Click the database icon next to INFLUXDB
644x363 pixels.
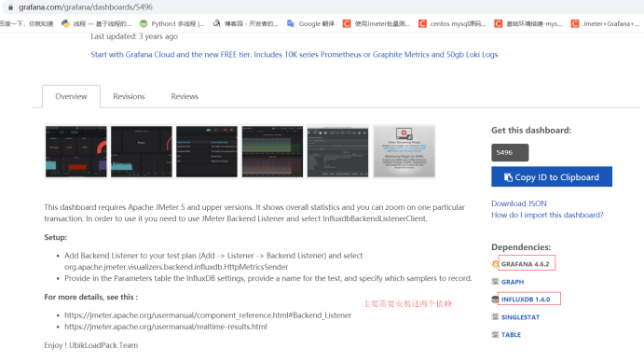(495, 300)
